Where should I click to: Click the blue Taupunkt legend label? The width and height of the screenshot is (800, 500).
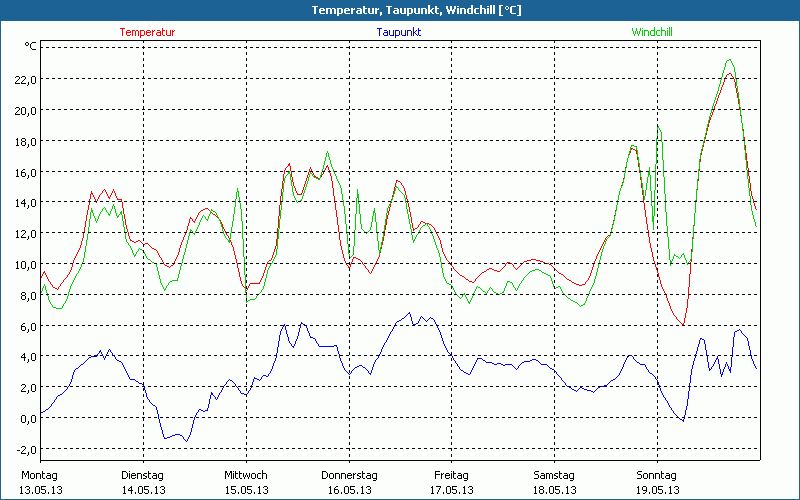click(399, 32)
